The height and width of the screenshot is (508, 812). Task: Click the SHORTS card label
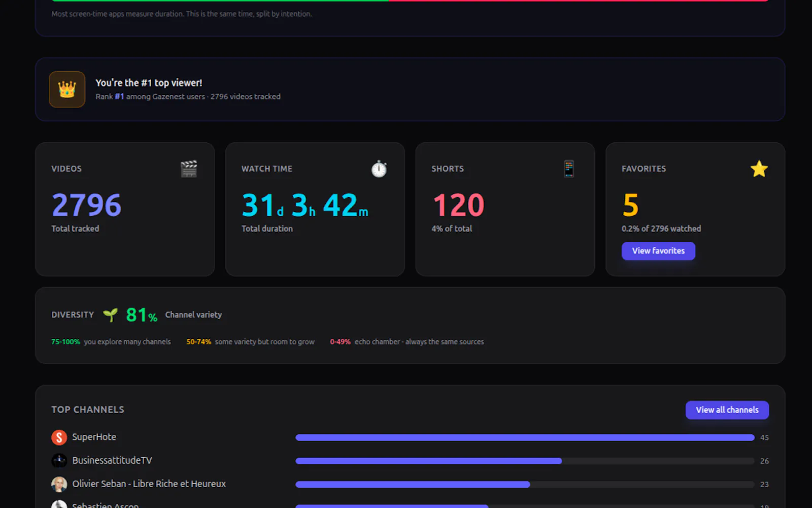(448, 169)
